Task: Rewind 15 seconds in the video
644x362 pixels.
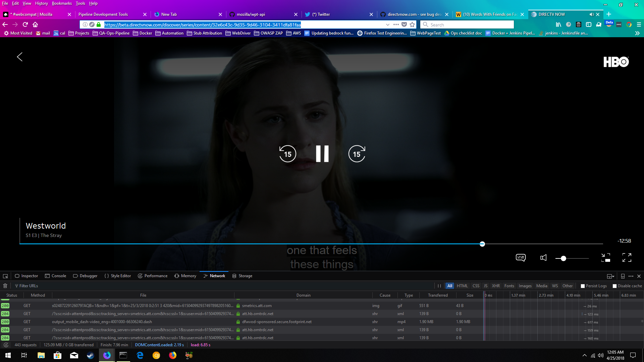Action: coord(288,154)
